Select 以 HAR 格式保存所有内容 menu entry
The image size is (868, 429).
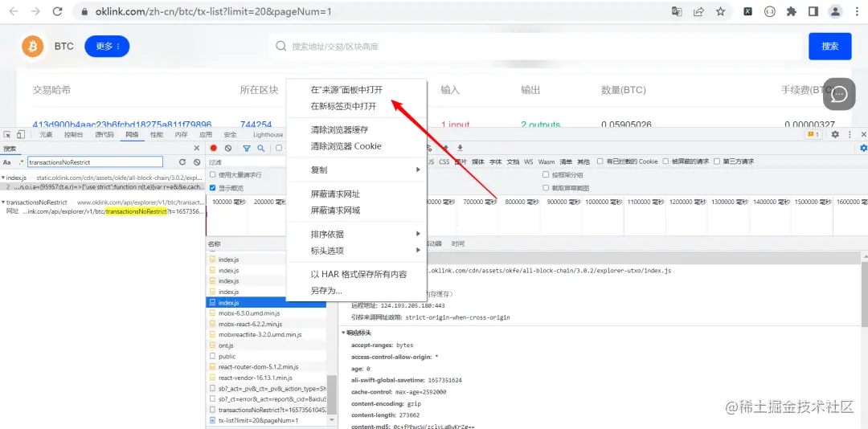pos(356,275)
